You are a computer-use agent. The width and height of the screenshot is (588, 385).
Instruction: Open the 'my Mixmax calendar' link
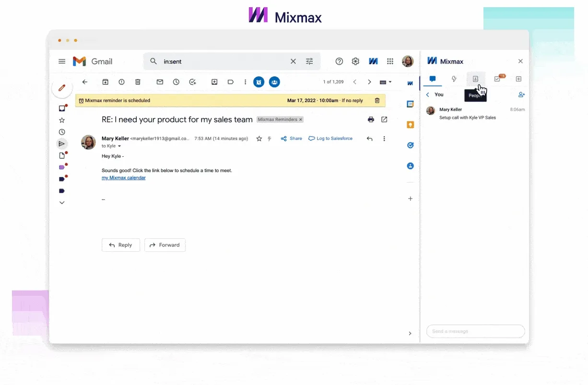(124, 178)
